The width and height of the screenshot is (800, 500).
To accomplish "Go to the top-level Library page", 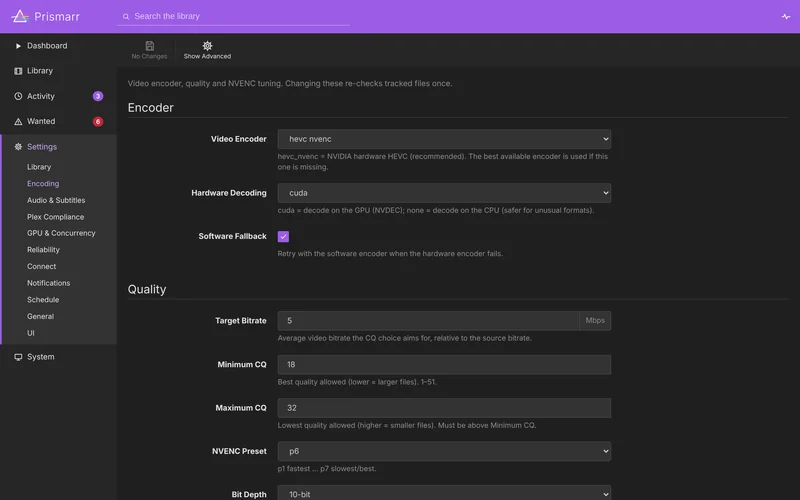I will coord(40,71).
